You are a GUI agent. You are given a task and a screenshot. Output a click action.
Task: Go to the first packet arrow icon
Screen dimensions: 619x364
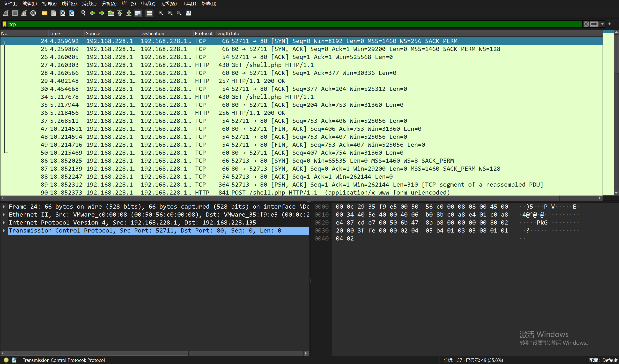pos(120,13)
